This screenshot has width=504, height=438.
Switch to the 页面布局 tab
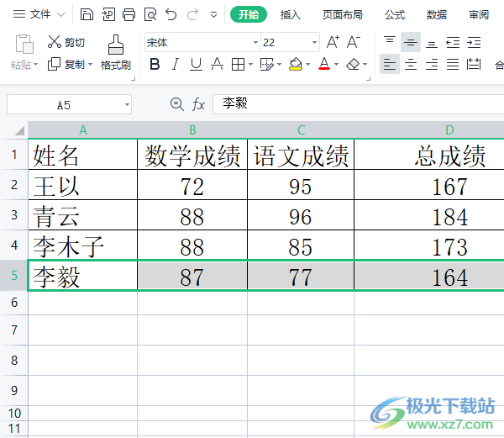click(343, 14)
